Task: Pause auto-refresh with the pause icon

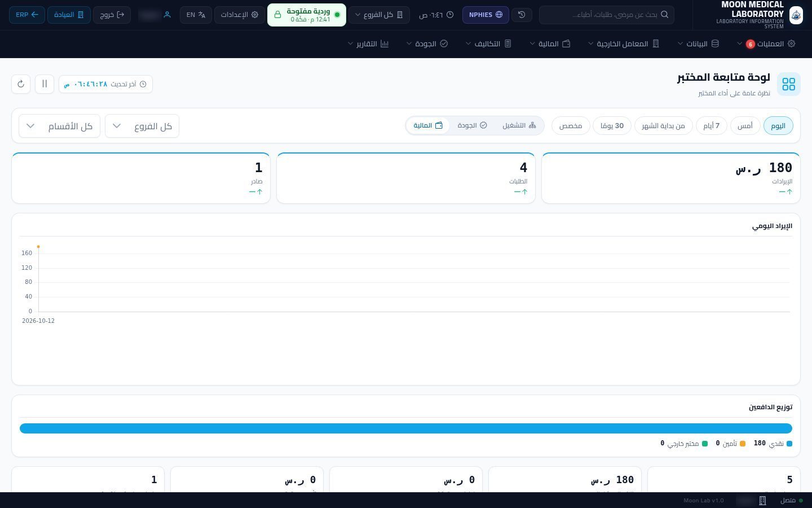Action: click(45, 84)
